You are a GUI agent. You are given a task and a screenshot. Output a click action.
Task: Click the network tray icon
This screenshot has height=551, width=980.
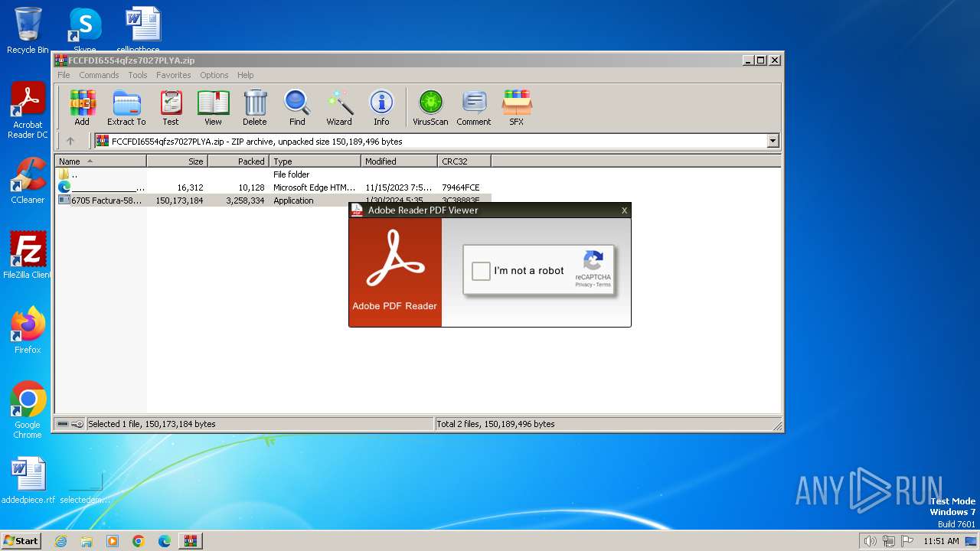pos(889,541)
